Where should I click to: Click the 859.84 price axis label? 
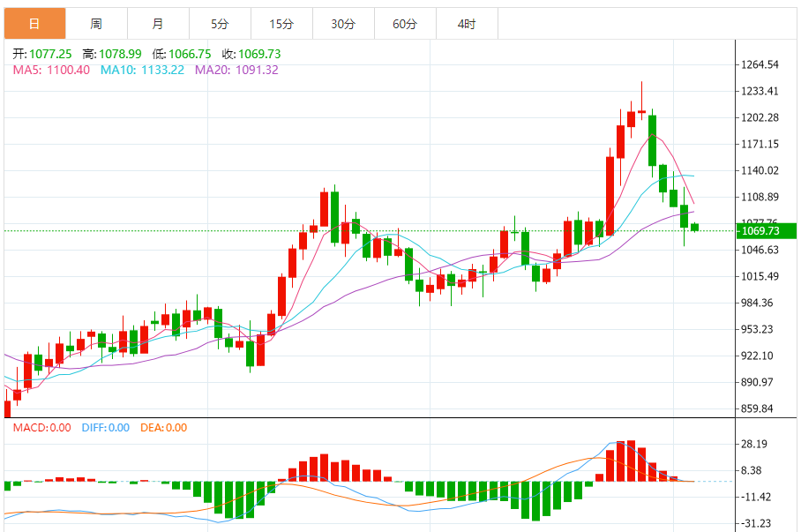757,408
